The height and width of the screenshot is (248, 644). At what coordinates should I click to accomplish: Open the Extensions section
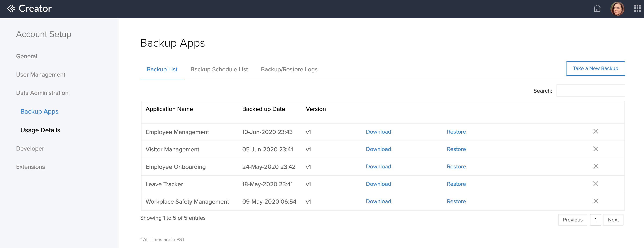30,167
